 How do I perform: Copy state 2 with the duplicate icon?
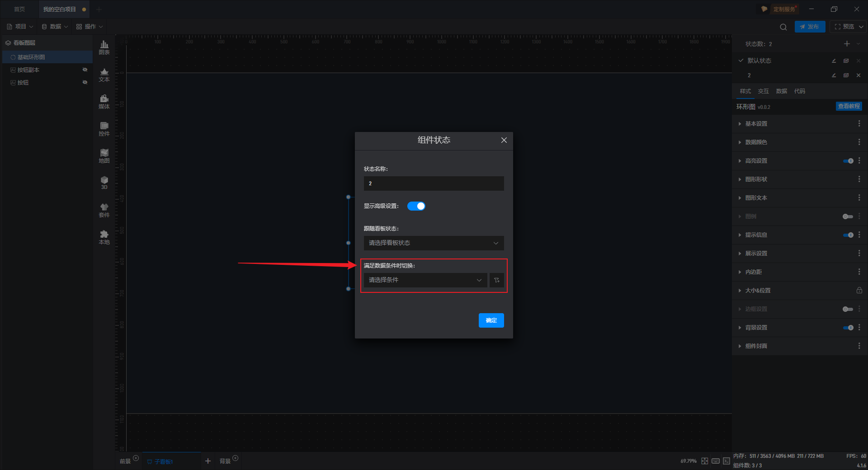pyautogui.click(x=846, y=75)
